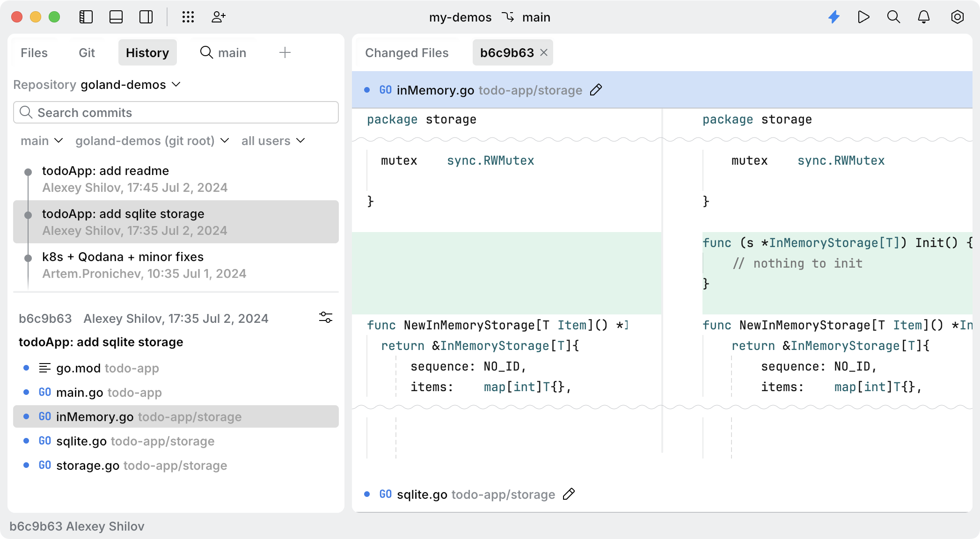Screen dimensions: 980x539
Task: Click the GO icon beside storage.go
Action: (45, 465)
